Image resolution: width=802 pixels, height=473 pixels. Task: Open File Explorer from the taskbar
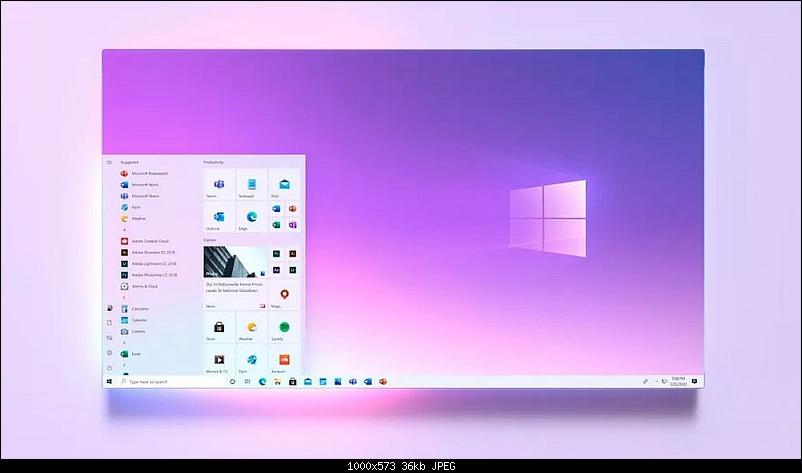(x=277, y=381)
